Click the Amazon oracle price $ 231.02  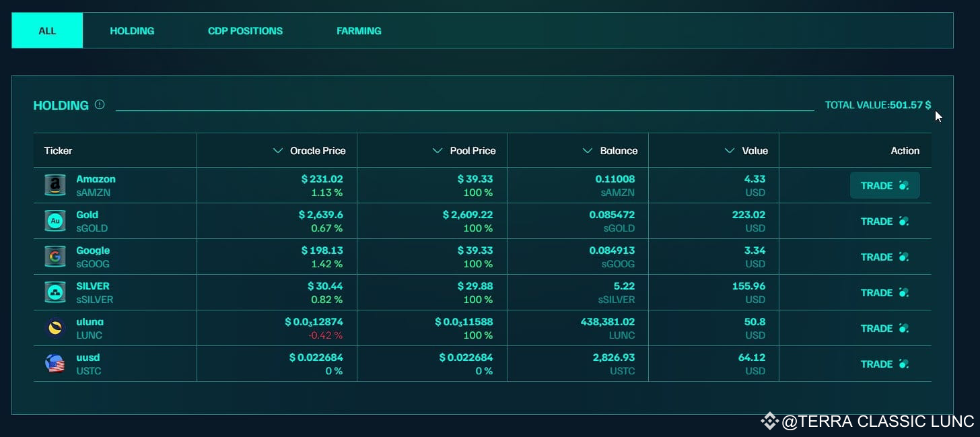322,179
